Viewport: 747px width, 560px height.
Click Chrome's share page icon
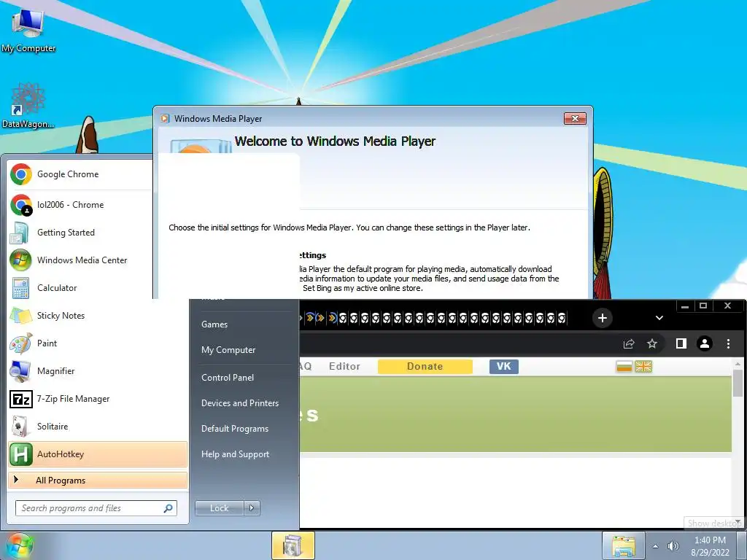pyautogui.click(x=629, y=343)
